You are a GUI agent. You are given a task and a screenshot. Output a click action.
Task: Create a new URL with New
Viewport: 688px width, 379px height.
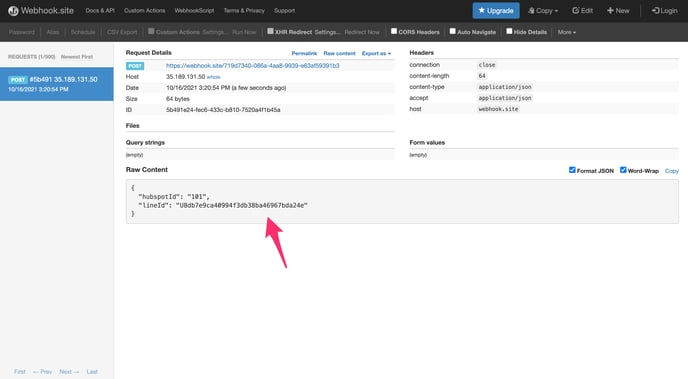[618, 11]
